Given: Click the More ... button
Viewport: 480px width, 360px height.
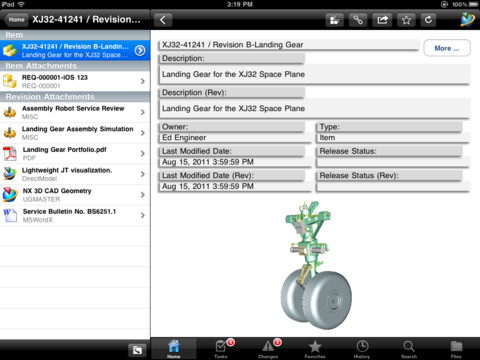Looking at the screenshot, I should point(447,48).
